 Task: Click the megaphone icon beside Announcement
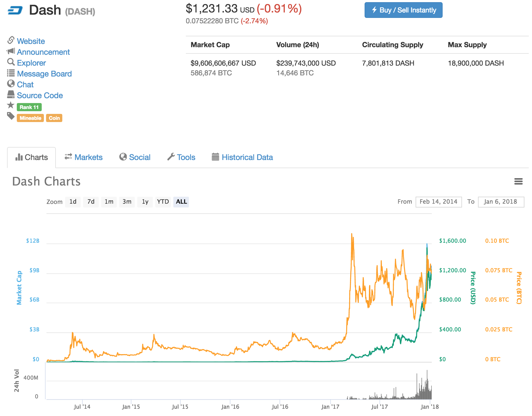11,51
